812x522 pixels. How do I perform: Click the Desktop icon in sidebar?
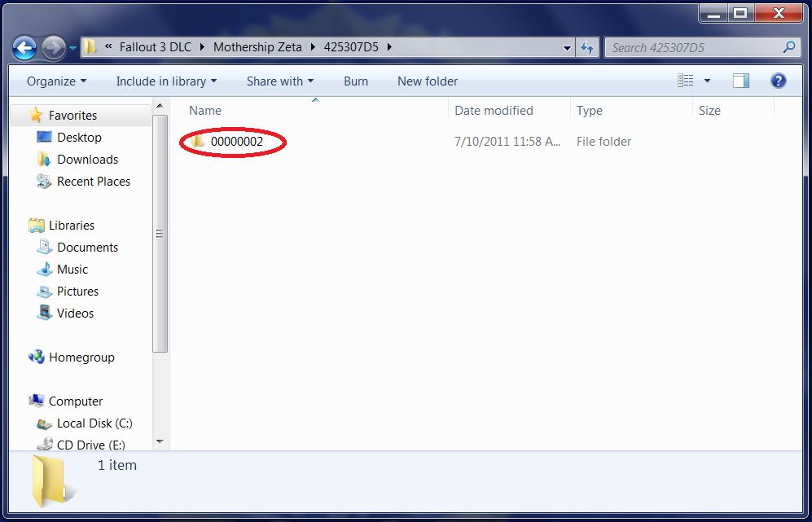(44, 138)
